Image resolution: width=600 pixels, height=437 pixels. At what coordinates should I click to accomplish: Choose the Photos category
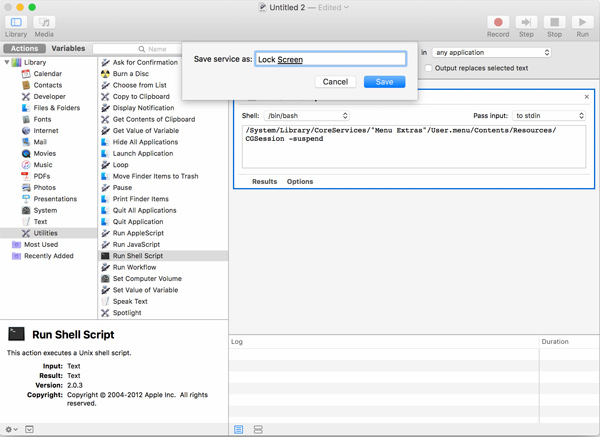point(44,188)
